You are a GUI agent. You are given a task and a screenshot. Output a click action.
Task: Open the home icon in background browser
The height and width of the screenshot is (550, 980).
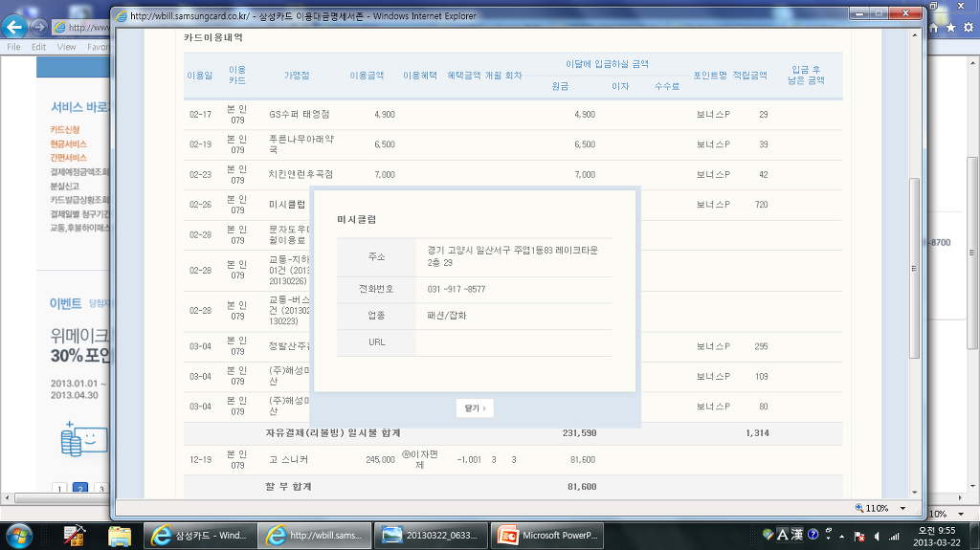tap(934, 28)
